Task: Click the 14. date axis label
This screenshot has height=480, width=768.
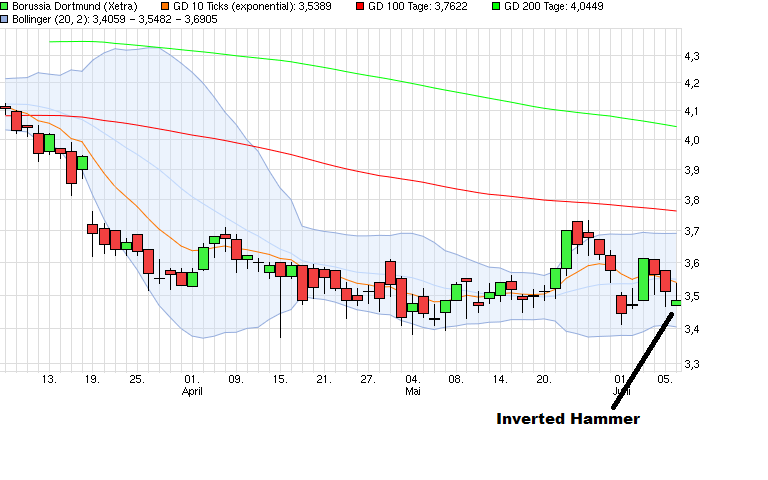Action: pyautogui.click(x=500, y=380)
